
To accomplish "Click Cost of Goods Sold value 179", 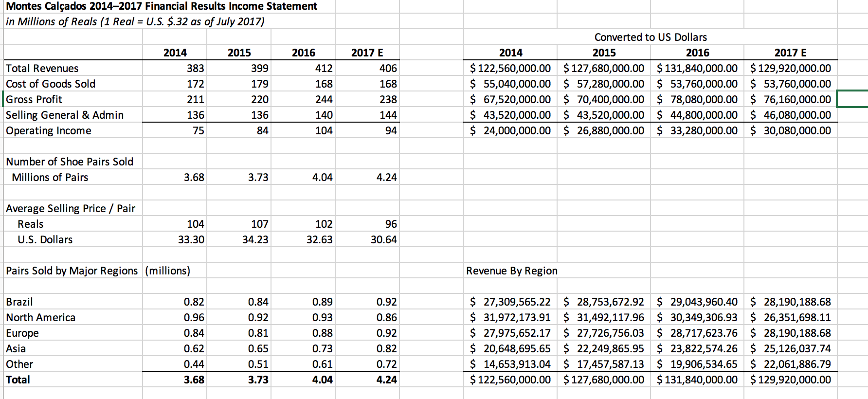I will [260, 84].
